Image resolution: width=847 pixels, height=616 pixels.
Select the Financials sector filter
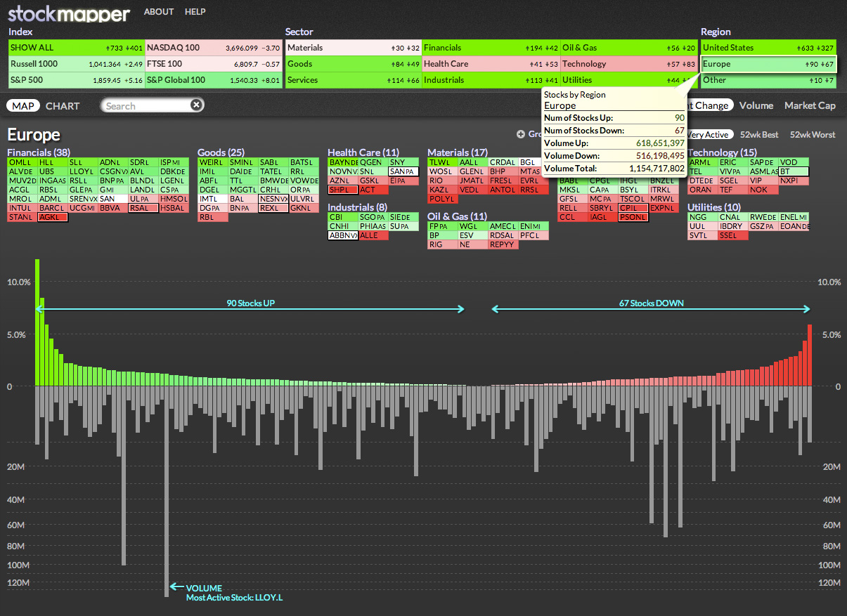[491, 48]
